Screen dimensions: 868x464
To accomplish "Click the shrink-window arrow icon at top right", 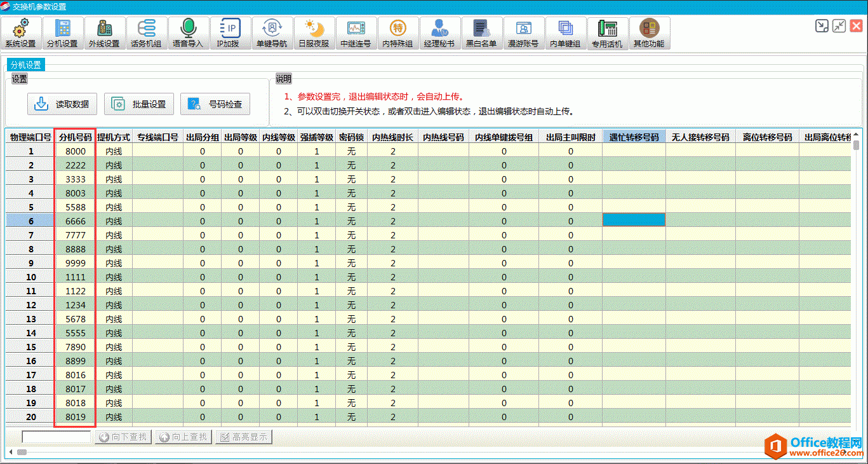I will (822, 26).
